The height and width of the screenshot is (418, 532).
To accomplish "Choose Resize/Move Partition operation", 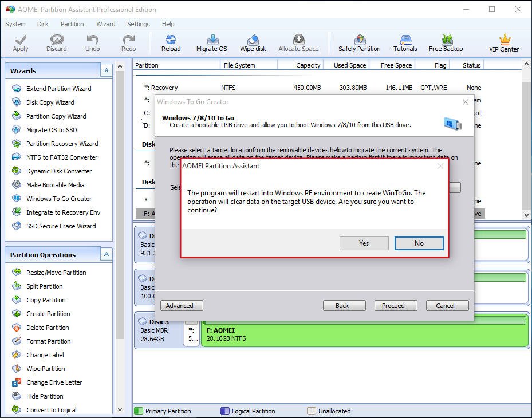I will 49,273.
